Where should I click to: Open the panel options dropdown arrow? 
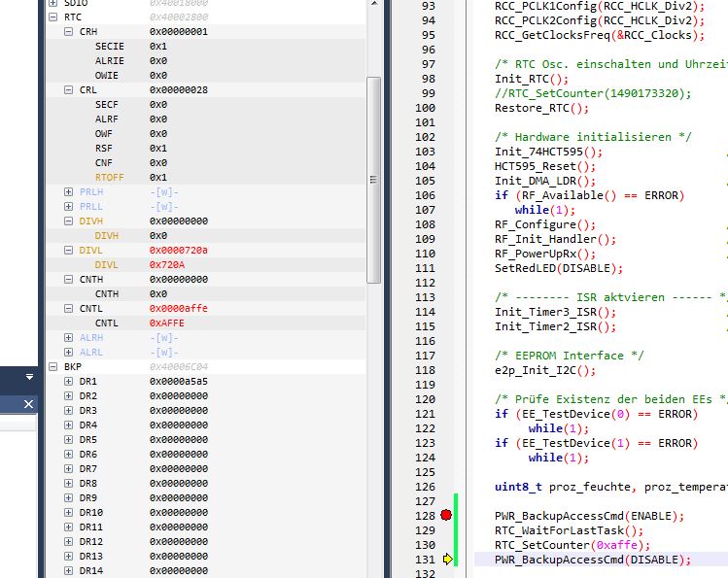coord(29,377)
